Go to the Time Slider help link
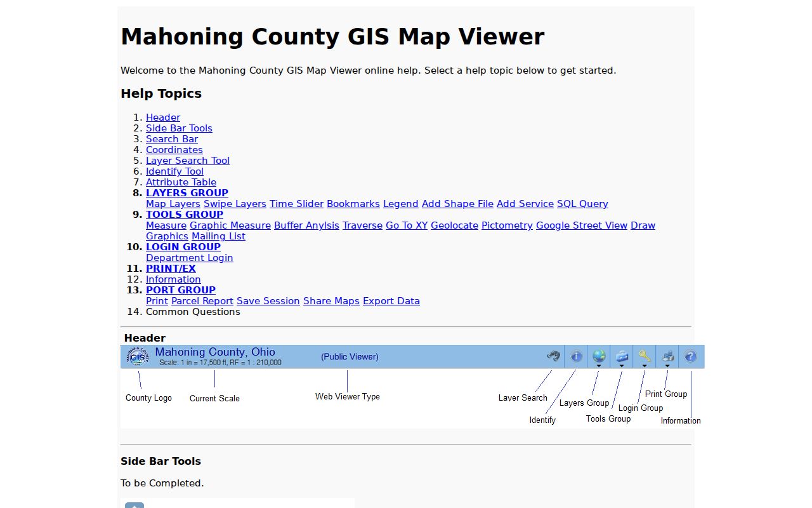 296,204
